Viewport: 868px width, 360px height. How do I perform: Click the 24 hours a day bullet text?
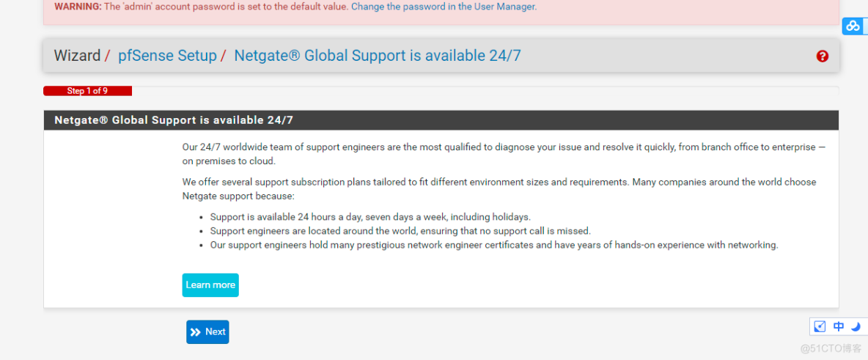370,217
